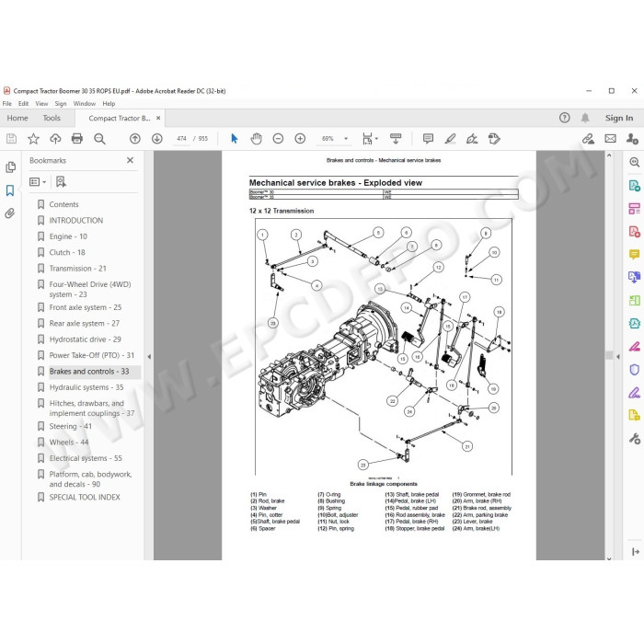Select Brakes and controls - 33 bookmark

click(89, 372)
